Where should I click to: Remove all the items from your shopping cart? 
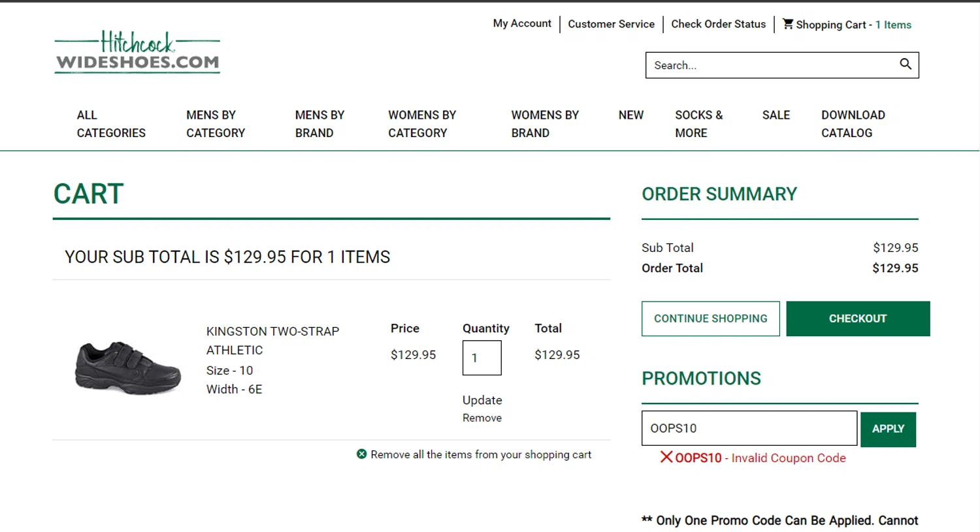481,454
